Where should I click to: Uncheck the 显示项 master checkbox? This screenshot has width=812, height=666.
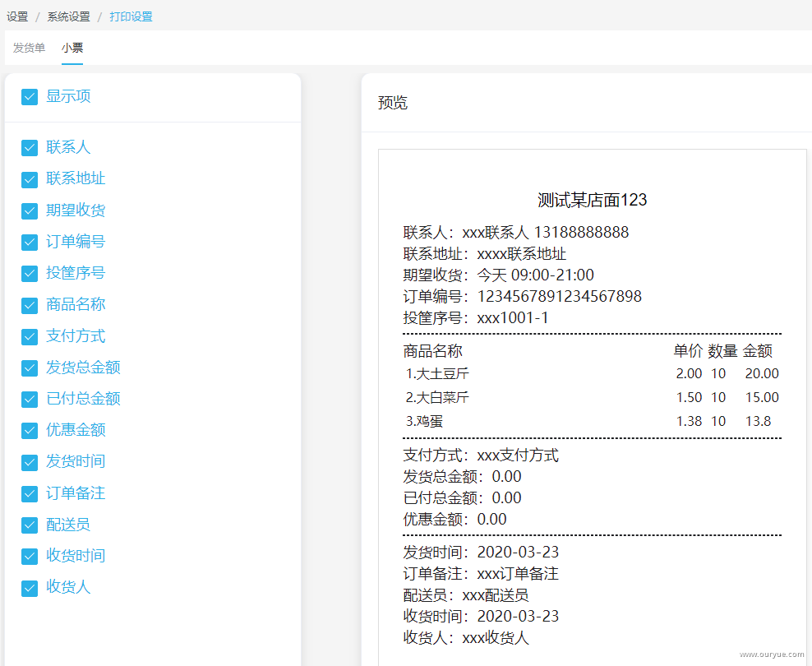pyautogui.click(x=30, y=97)
